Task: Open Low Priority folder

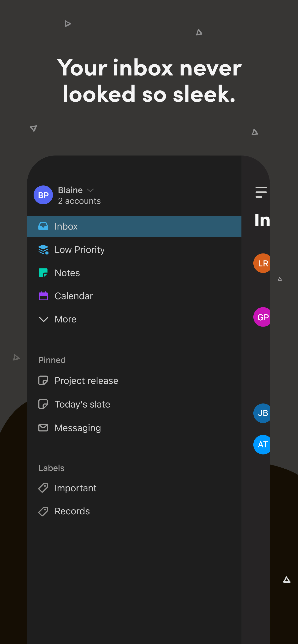Action: click(x=79, y=249)
